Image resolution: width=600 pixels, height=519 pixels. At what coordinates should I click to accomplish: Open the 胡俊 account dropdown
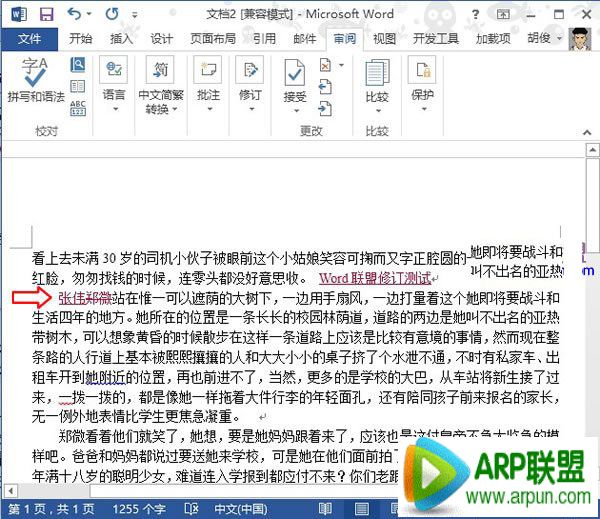tap(545, 38)
